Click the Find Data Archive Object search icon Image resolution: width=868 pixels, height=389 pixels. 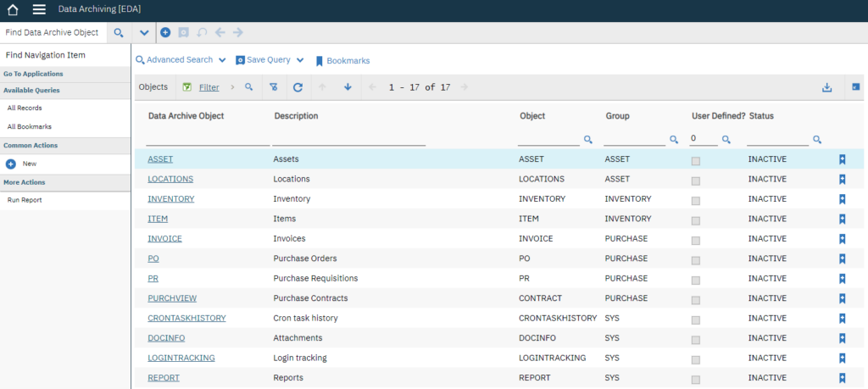click(119, 33)
